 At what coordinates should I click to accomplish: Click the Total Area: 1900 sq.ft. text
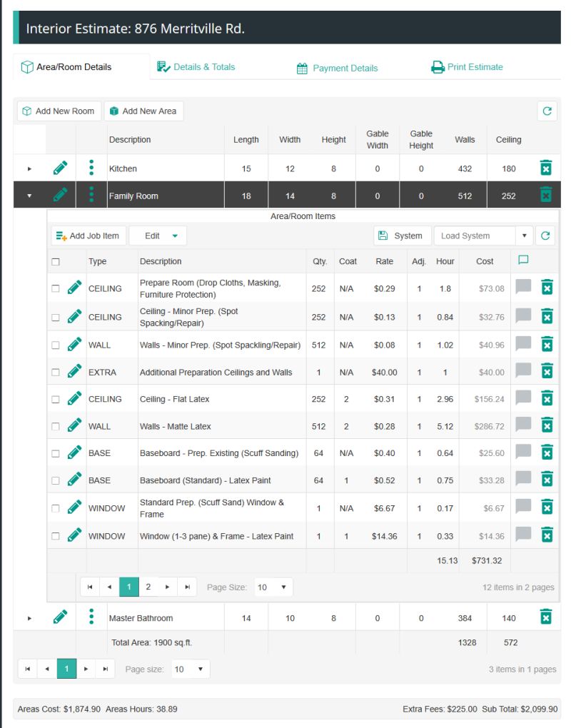pos(151,642)
